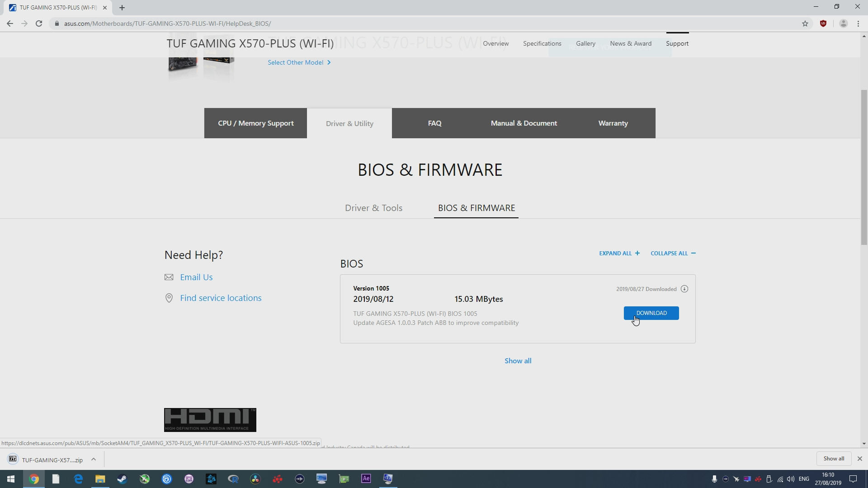Open the Manual & Document tab

[524, 123]
